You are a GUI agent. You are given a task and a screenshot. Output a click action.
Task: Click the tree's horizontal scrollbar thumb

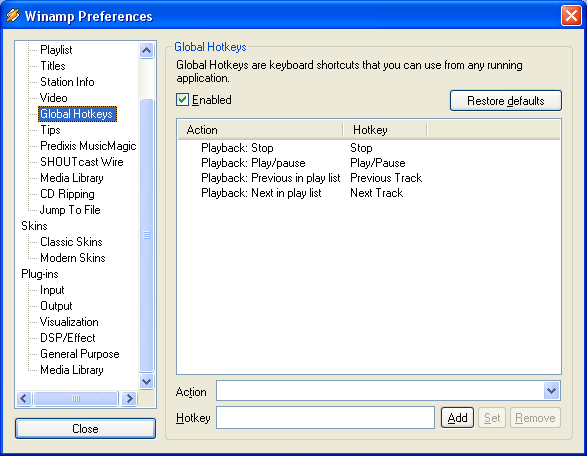pos(76,398)
